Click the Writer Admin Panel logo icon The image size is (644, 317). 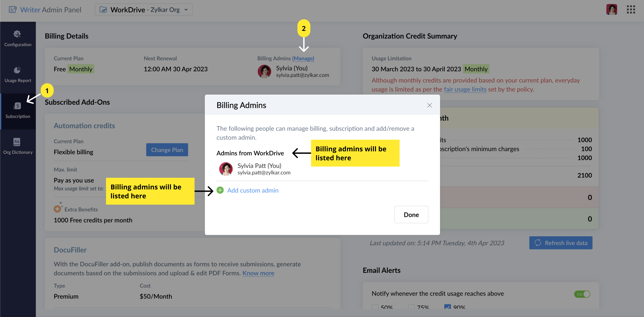(x=13, y=9)
